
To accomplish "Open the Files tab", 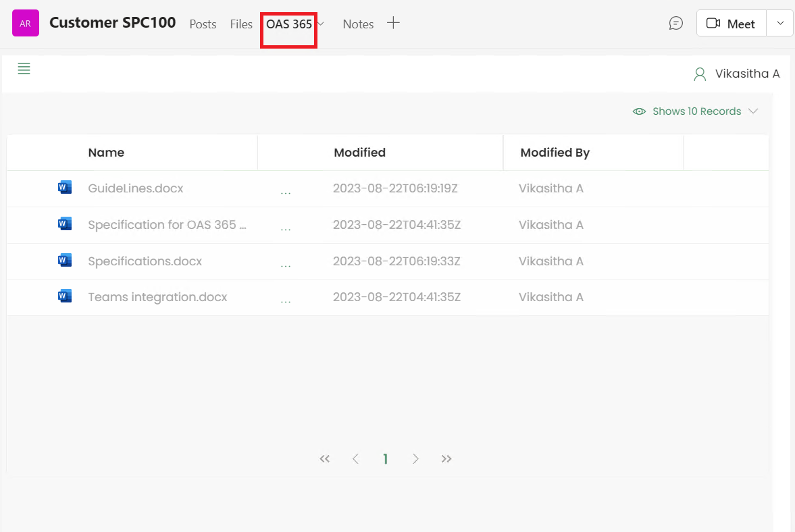I will click(x=241, y=24).
